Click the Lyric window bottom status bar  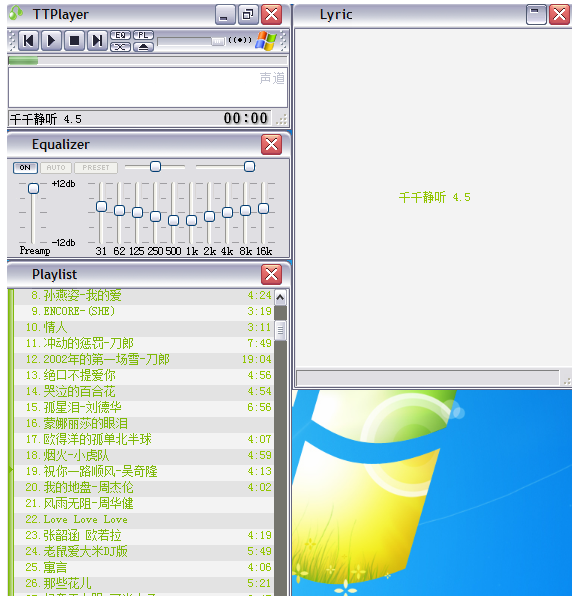coord(428,378)
